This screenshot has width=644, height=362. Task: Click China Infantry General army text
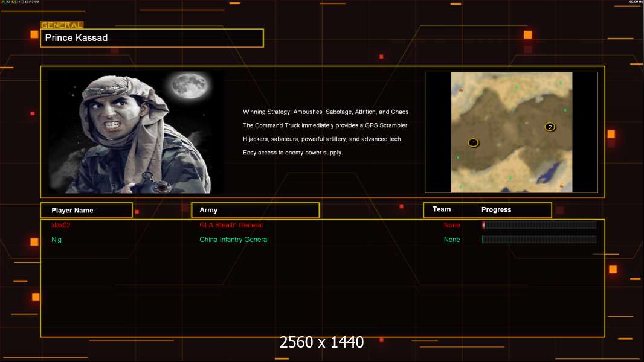pos(234,240)
